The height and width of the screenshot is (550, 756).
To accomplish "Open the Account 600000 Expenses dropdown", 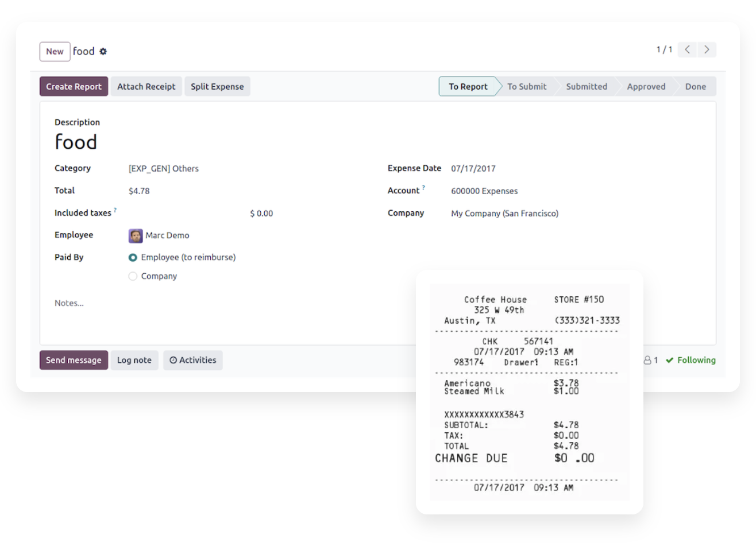I will tap(484, 191).
